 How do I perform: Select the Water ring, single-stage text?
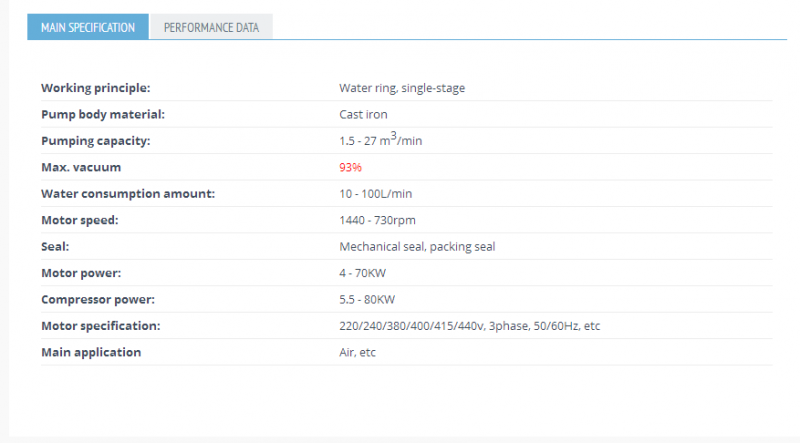[x=402, y=88]
